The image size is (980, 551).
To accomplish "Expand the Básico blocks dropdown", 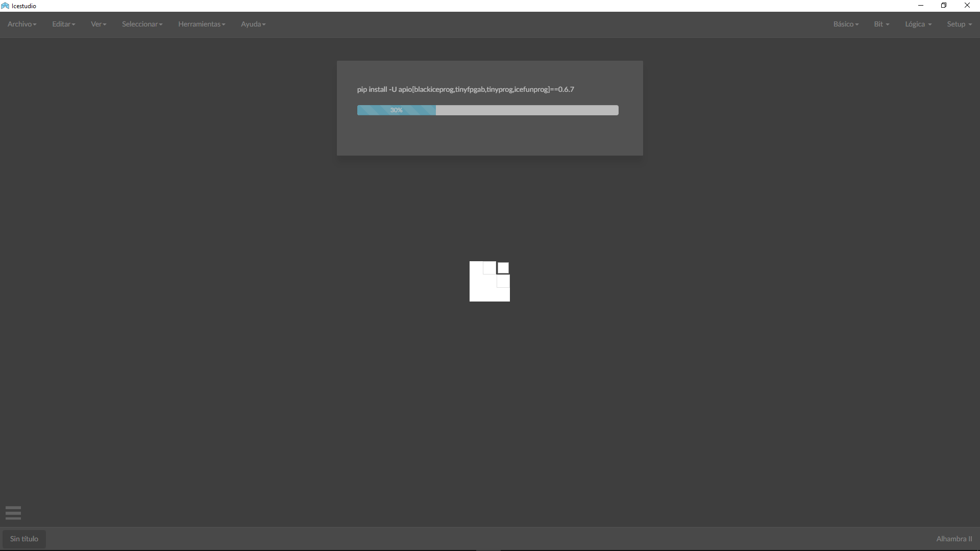I will (x=845, y=24).
